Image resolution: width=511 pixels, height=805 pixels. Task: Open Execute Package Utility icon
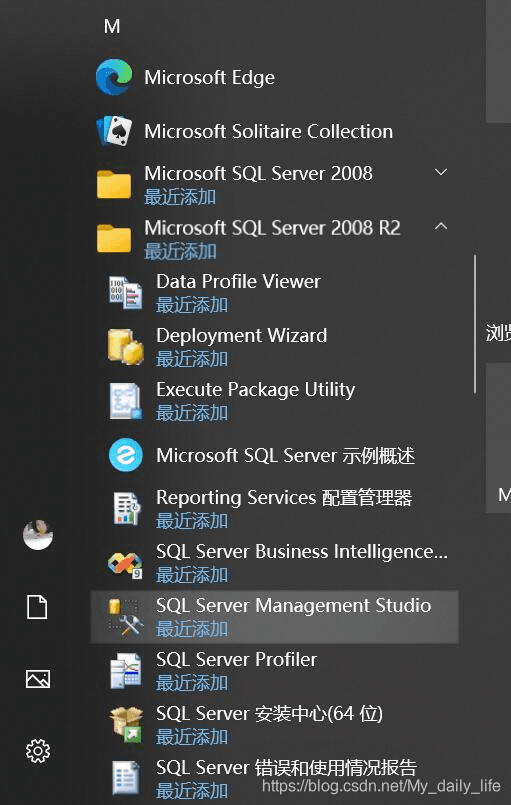[125, 401]
